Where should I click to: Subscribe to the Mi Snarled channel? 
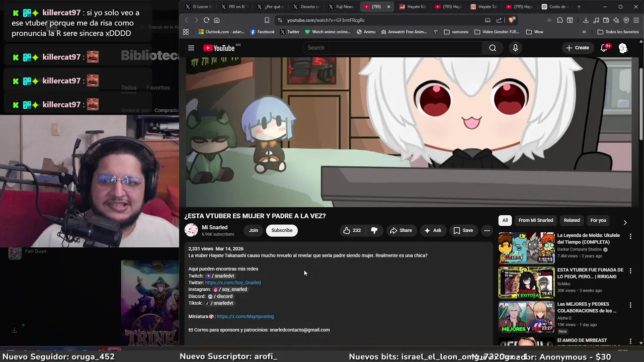click(282, 230)
